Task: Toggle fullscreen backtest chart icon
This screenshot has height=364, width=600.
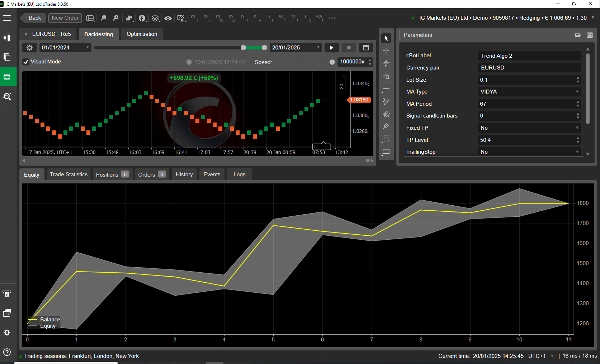Action: pos(366,47)
